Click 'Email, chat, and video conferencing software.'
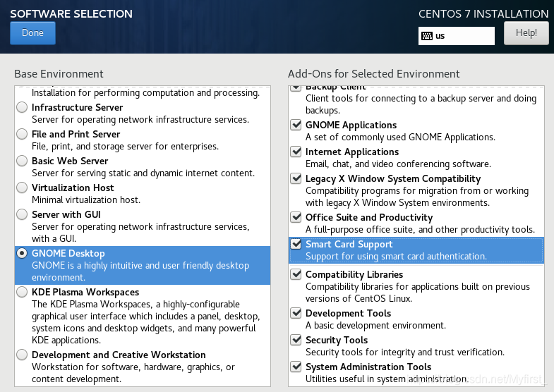 [x=398, y=164]
